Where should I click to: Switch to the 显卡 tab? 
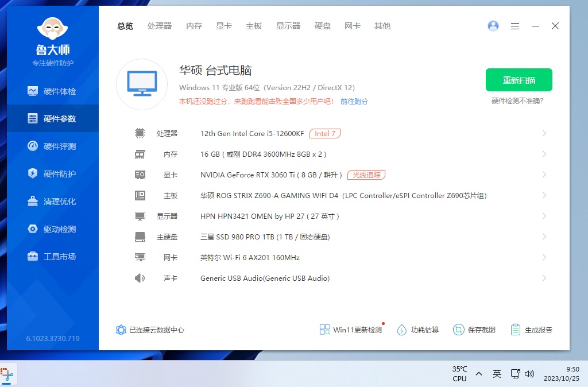pyautogui.click(x=224, y=26)
